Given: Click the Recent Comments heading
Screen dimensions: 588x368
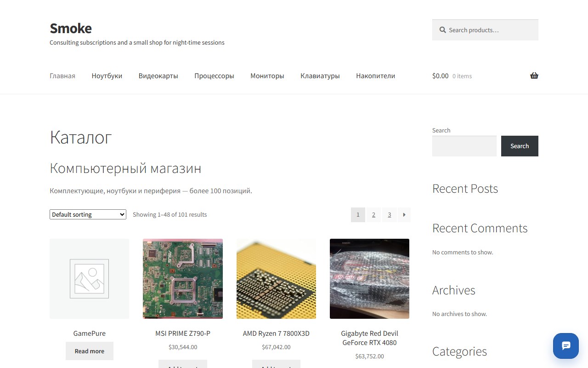Looking at the screenshot, I should tap(480, 228).
